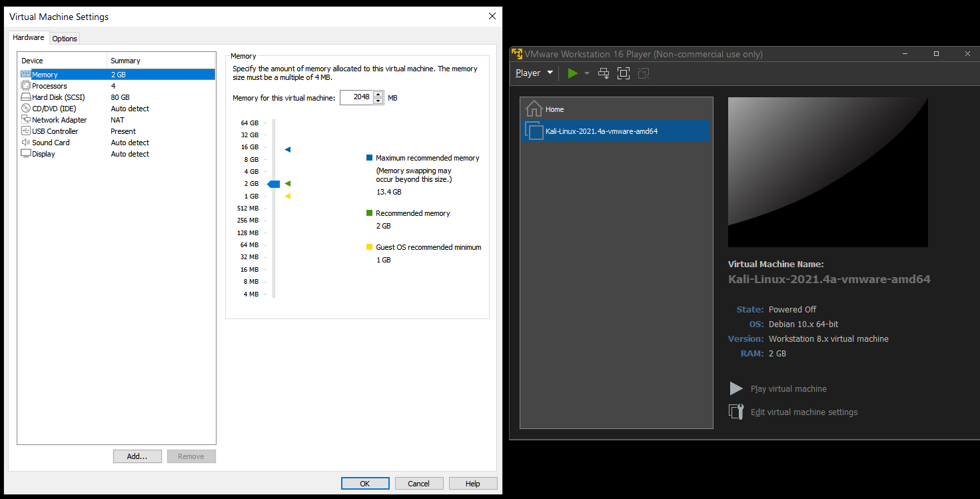
Task: Open the Player dropdown menu
Action: [534, 73]
